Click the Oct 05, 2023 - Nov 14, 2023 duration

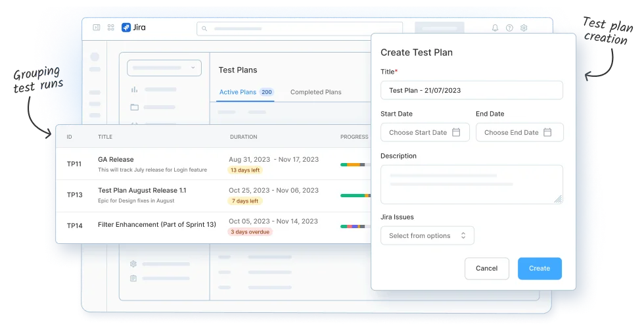click(x=273, y=221)
